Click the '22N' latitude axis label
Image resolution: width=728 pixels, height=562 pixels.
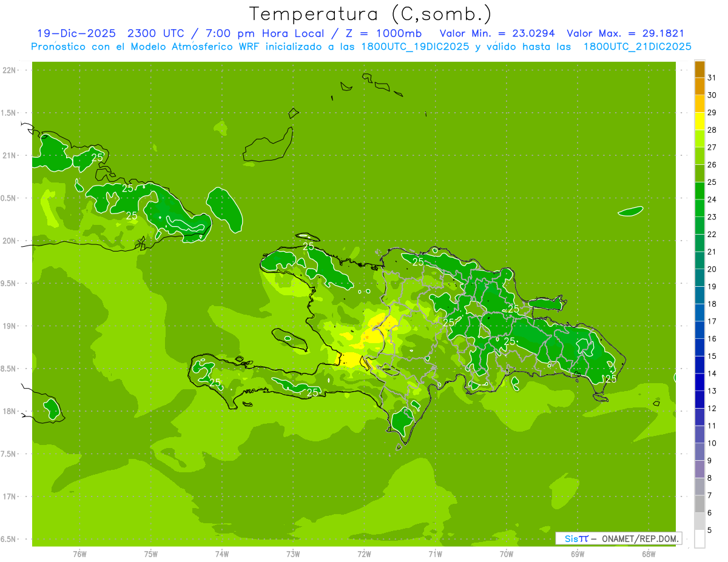pyautogui.click(x=9, y=70)
